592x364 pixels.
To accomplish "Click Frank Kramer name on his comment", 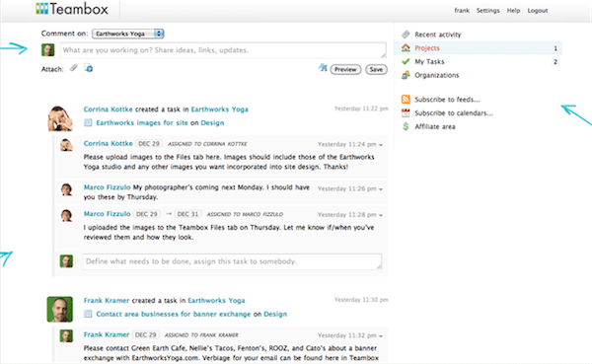I will click(x=107, y=334).
